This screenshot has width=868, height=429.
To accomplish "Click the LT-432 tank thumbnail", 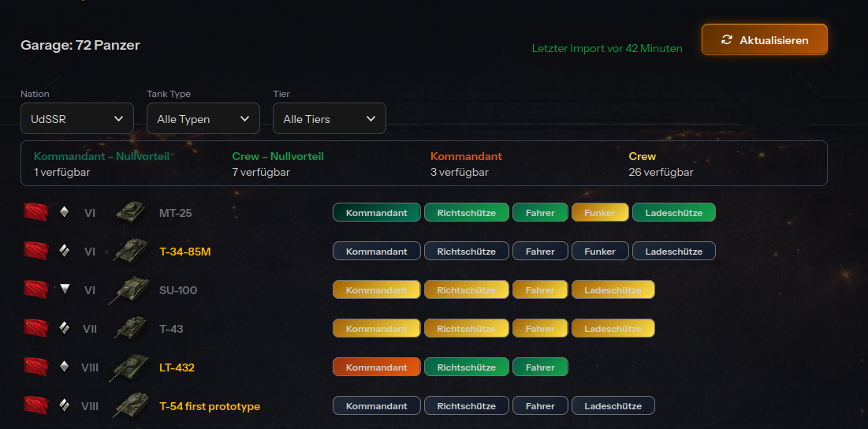I will (129, 367).
